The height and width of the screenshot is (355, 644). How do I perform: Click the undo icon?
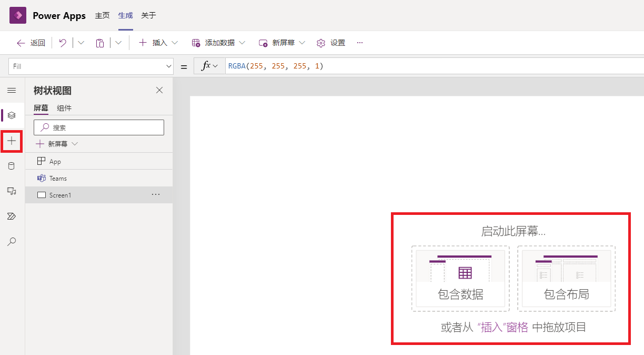63,43
